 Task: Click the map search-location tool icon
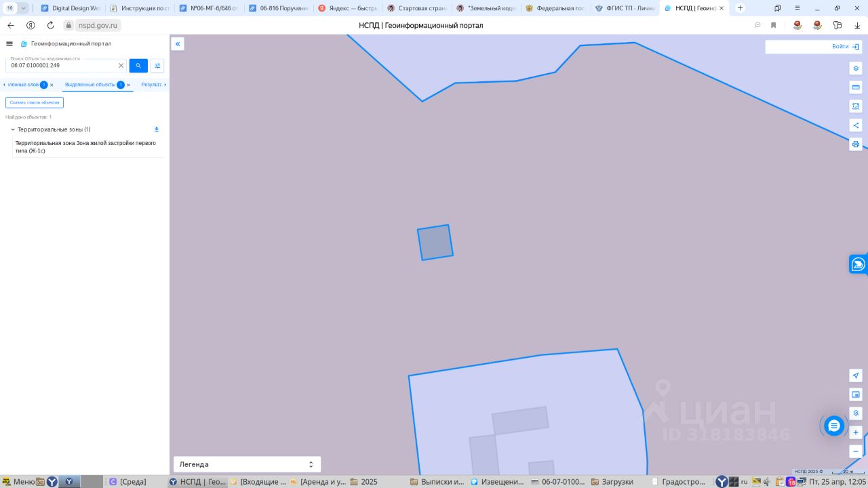click(856, 413)
